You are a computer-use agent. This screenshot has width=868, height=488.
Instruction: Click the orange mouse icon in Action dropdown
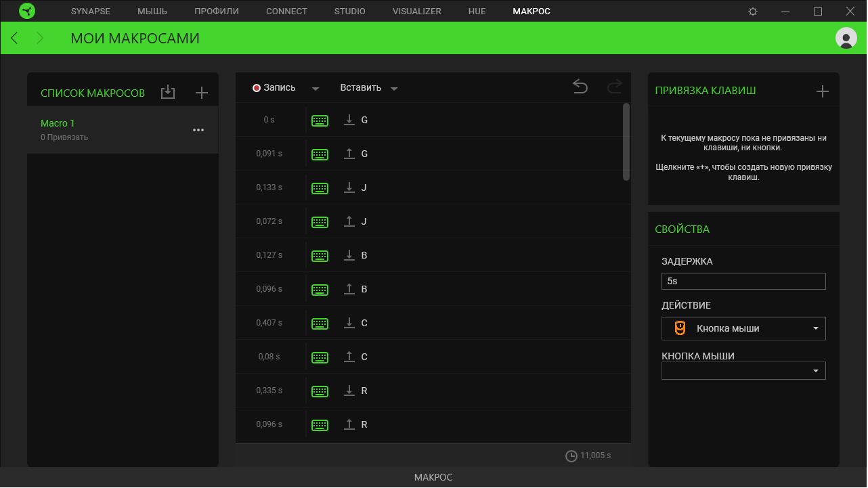pos(680,328)
